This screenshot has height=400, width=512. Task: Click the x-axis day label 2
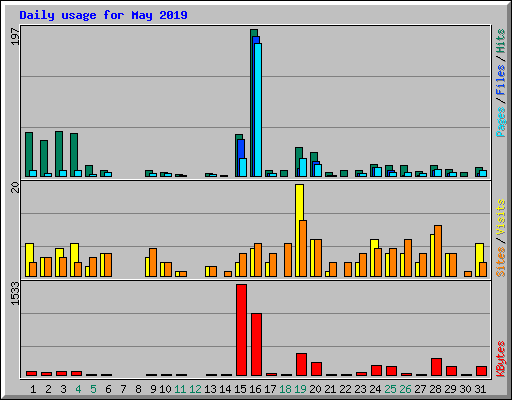pos(48,389)
